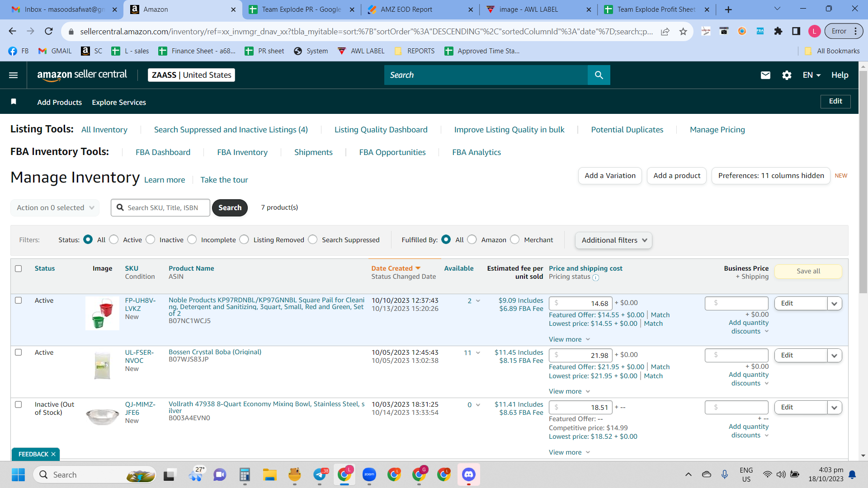Open the Additional filters dropdown

[x=613, y=240]
